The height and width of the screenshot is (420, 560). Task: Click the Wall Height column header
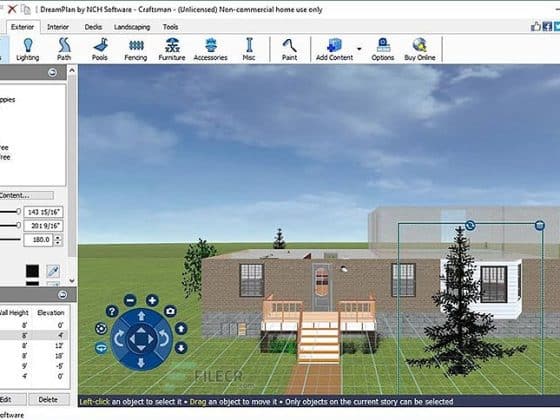[14, 312]
